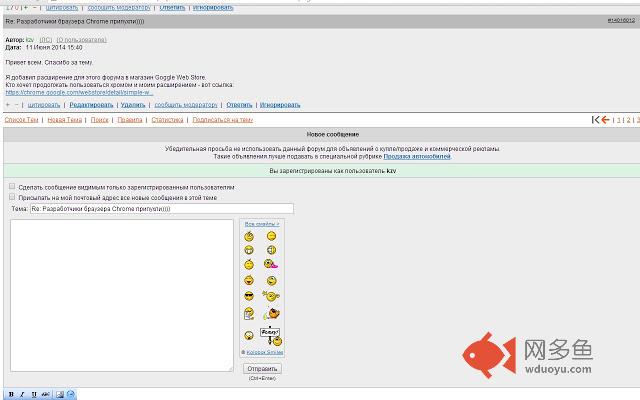The height and width of the screenshot is (400, 640).
Task: Apply italic formatting in the bottom toolbar
Action: coord(22,394)
